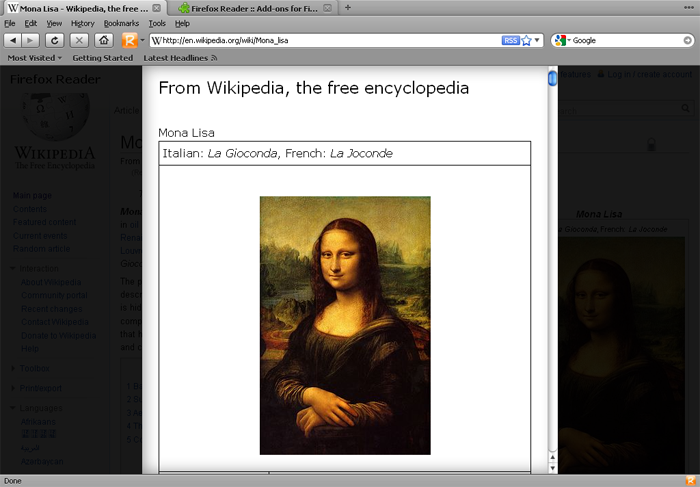700x487 pixels.
Task: Open Current events sidebar link
Action: tap(40, 236)
